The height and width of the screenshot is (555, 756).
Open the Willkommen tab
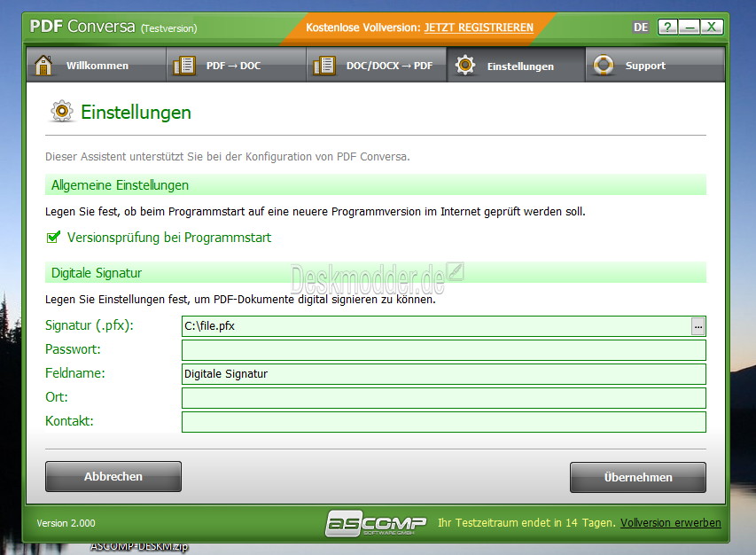coord(97,65)
